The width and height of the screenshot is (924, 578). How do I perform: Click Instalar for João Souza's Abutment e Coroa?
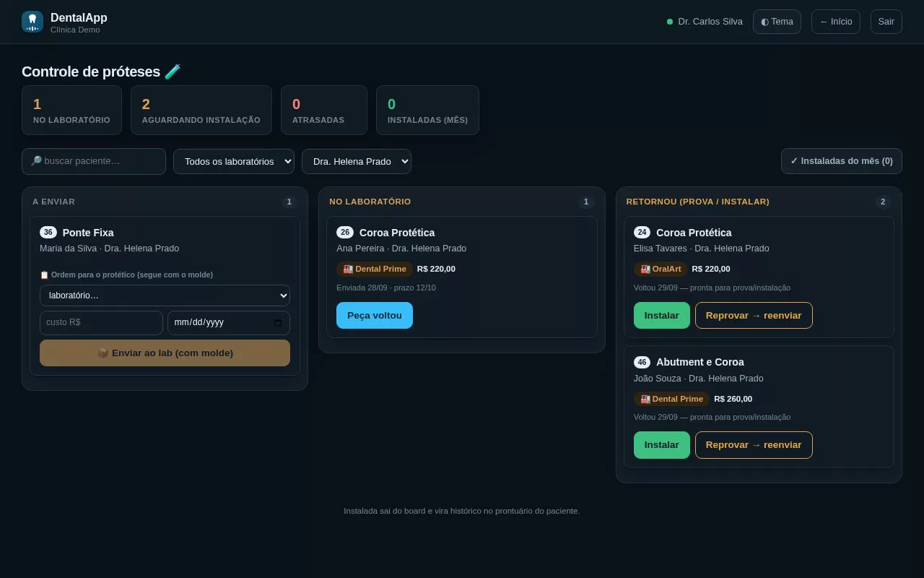pos(662,444)
